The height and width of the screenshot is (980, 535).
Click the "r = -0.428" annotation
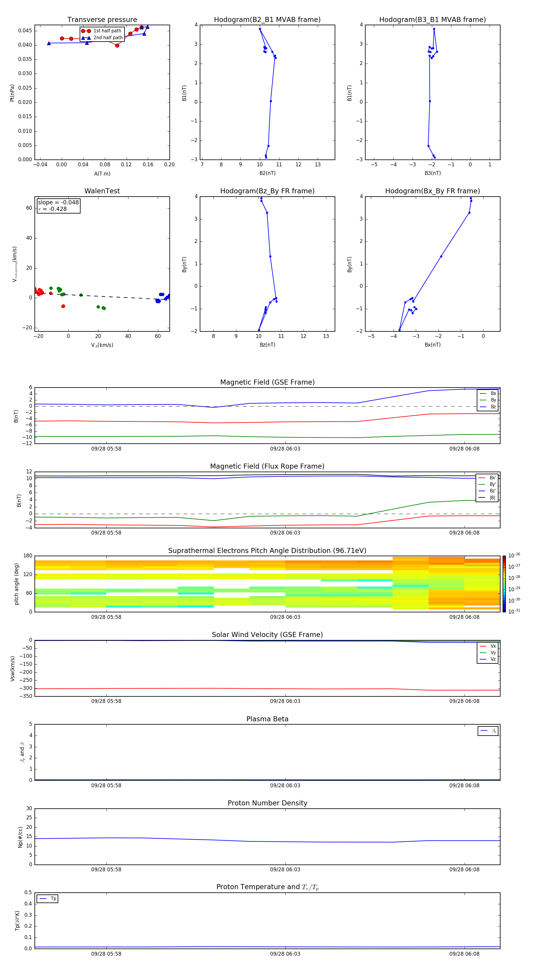coord(53,209)
